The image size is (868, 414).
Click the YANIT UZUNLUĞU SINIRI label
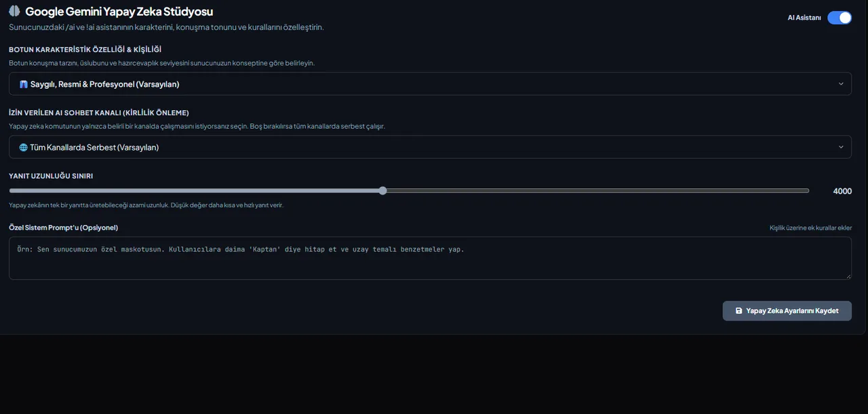51,175
